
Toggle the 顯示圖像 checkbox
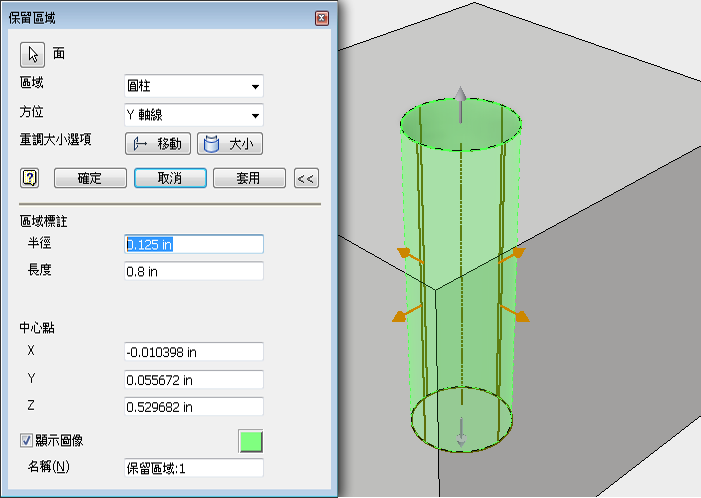tap(26, 440)
